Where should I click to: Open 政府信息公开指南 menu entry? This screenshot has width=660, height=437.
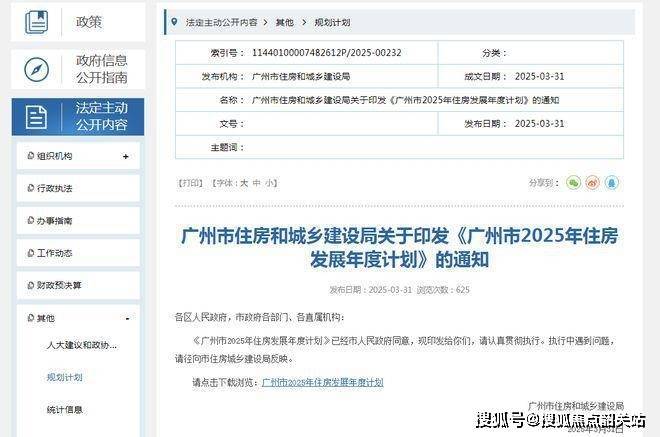(x=78, y=69)
